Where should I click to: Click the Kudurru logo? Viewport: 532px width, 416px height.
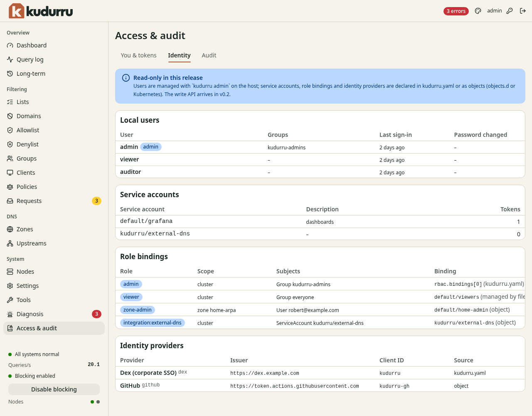pyautogui.click(x=41, y=11)
